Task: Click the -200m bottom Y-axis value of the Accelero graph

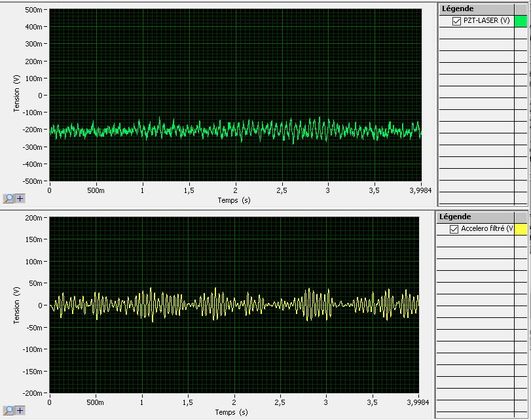Action: tap(33, 393)
